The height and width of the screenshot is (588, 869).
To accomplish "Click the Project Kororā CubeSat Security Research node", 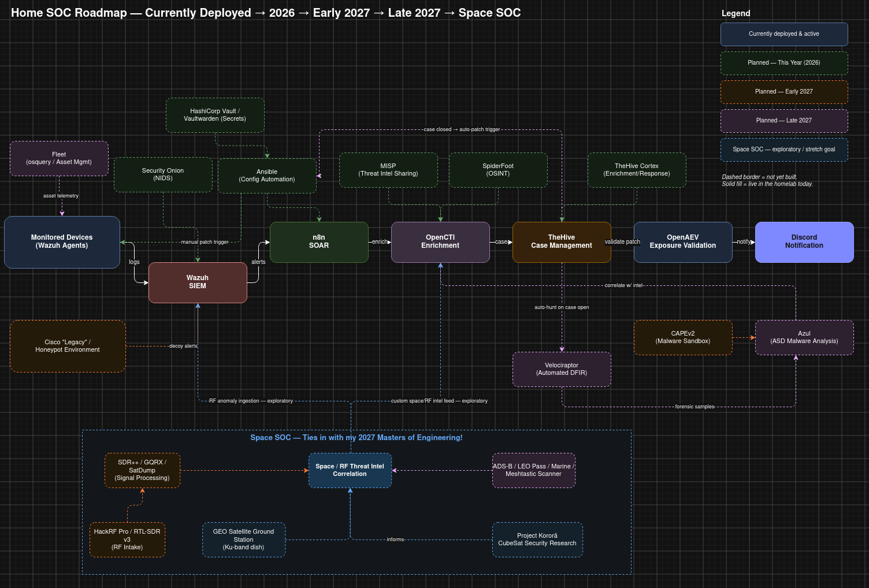I will tap(537, 539).
